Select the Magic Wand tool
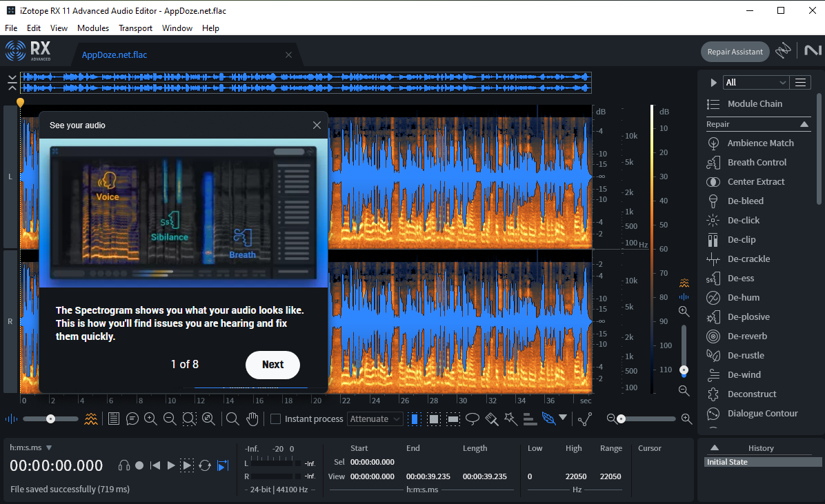 pos(510,419)
